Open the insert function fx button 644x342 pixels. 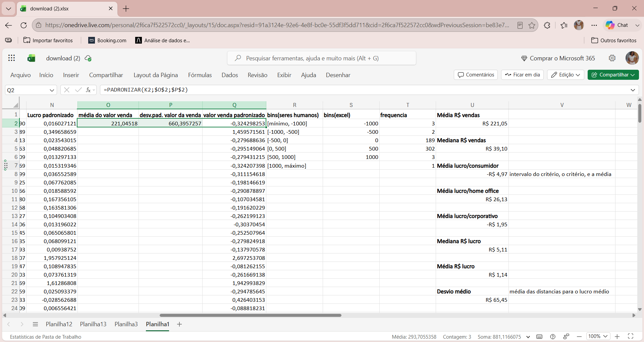point(88,90)
